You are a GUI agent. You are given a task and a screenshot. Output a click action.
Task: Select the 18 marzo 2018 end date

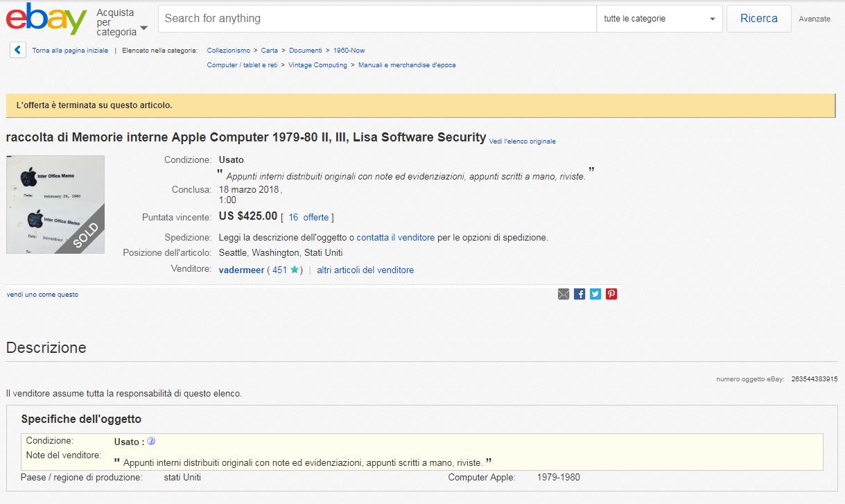[x=250, y=189]
